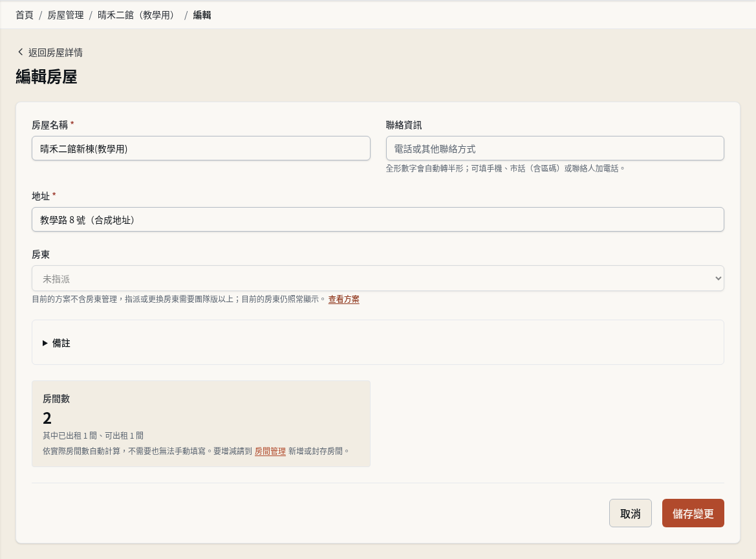Click the 編輯房屋 page heading
The image size is (756, 559).
coord(47,77)
